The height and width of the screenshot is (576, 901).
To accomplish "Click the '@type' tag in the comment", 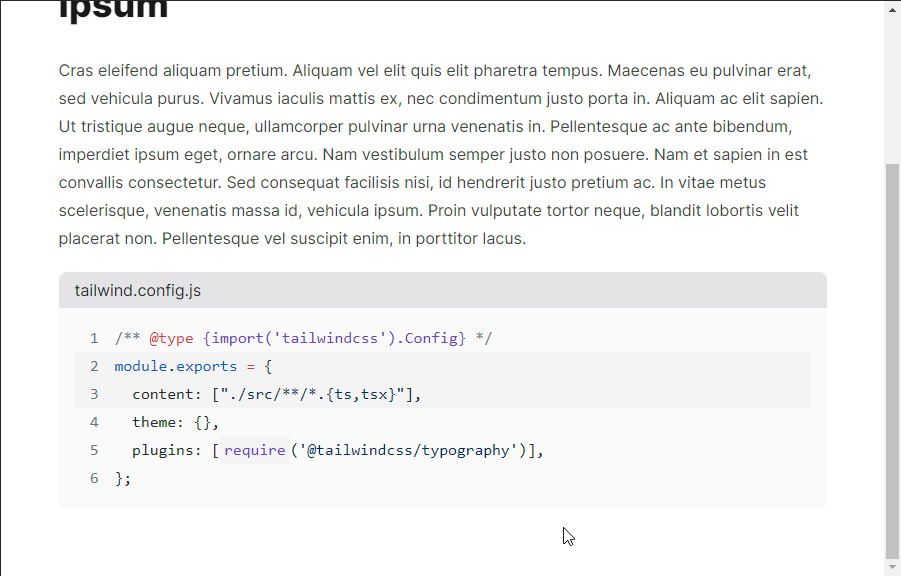I will 171,338.
